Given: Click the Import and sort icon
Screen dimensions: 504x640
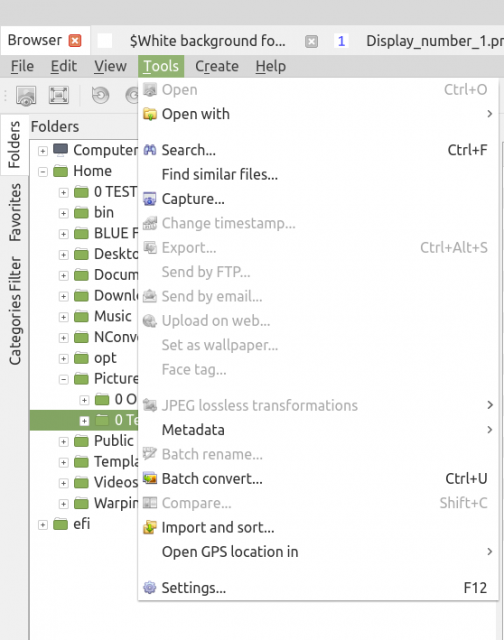Looking at the screenshot, I should tap(150, 527).
